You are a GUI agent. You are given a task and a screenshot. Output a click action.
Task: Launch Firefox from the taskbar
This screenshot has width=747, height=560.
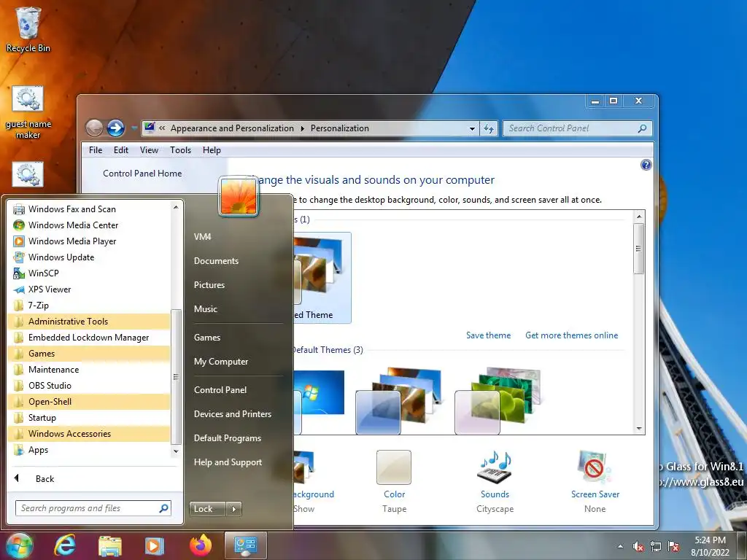click(x=201, y=545)
